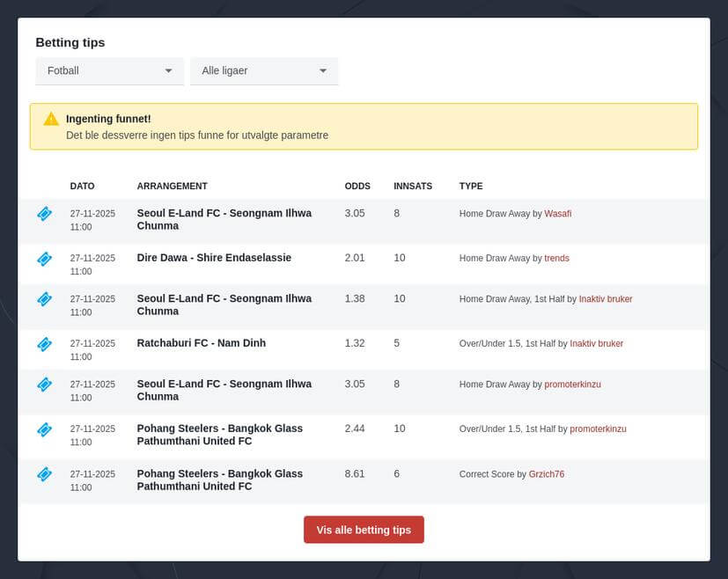
Task: Click the yellow warning triangle icon
Action: point(51,119)
